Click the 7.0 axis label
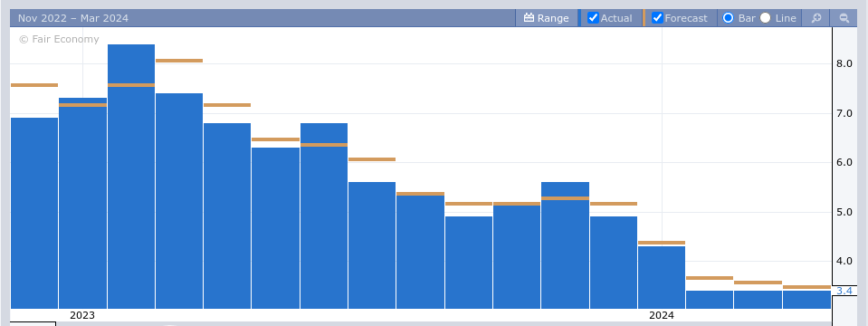The image size is (868, 326). coord(844,113)
